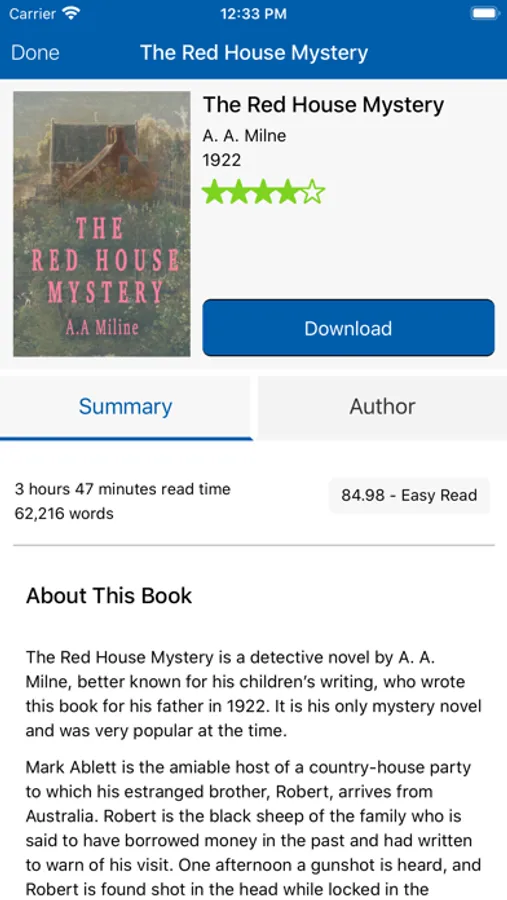The width and height of the screenshot is (507, 900).
Task: Tap the third green rating star
Action: [x=264, y=193]
